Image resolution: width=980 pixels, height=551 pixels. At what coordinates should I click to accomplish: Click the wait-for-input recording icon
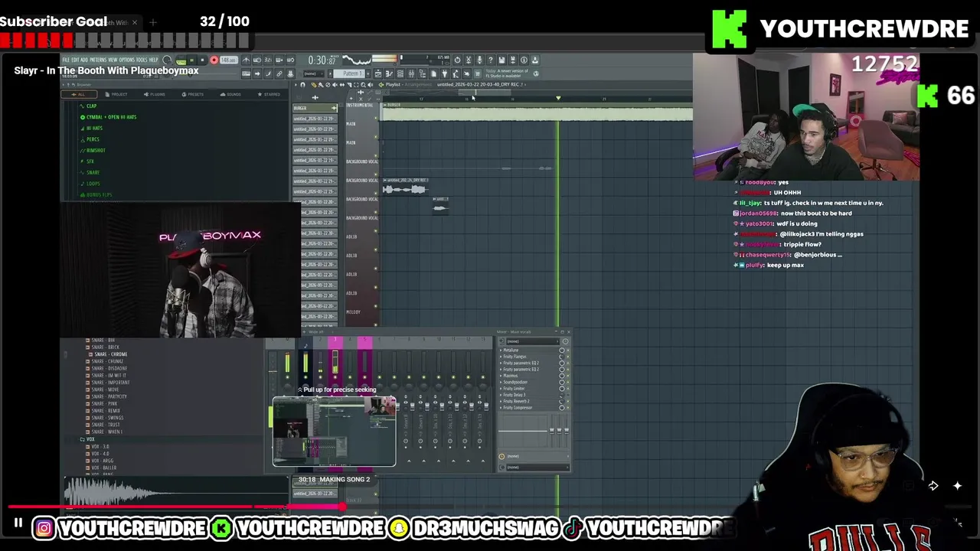tap(257, 60)
